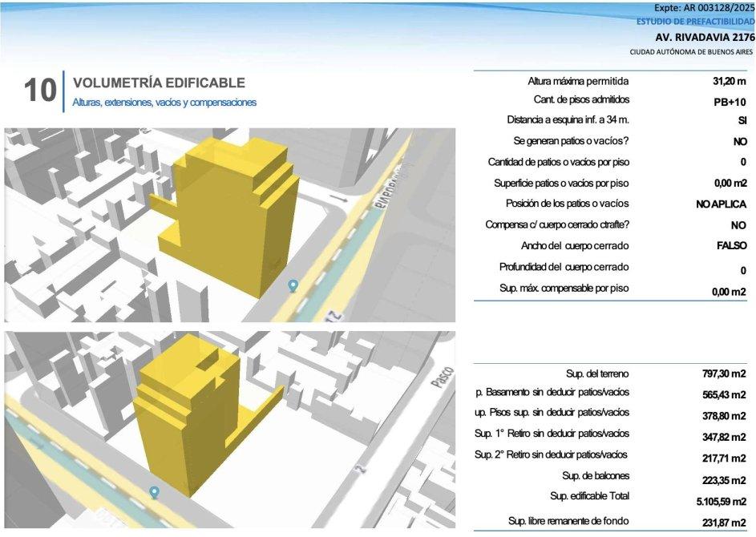Select the SI value for corner distance

pyautogui.click(x=742, y=121)
